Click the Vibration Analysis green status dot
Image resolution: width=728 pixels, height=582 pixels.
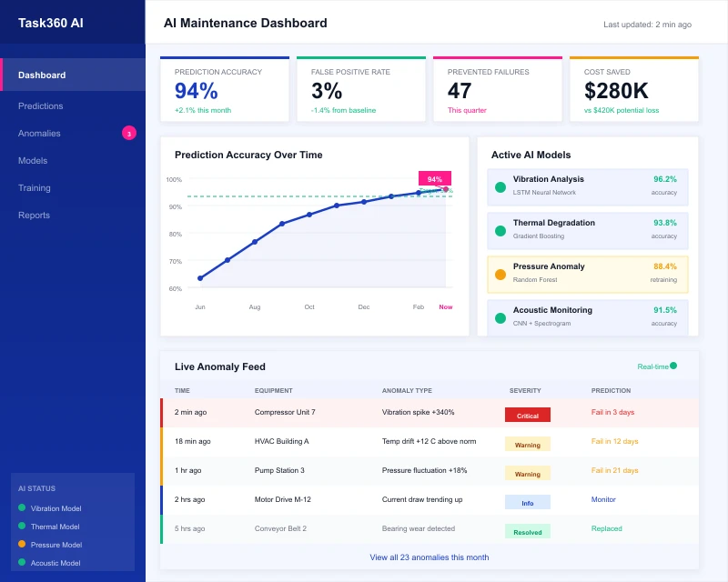click(500, 187)
